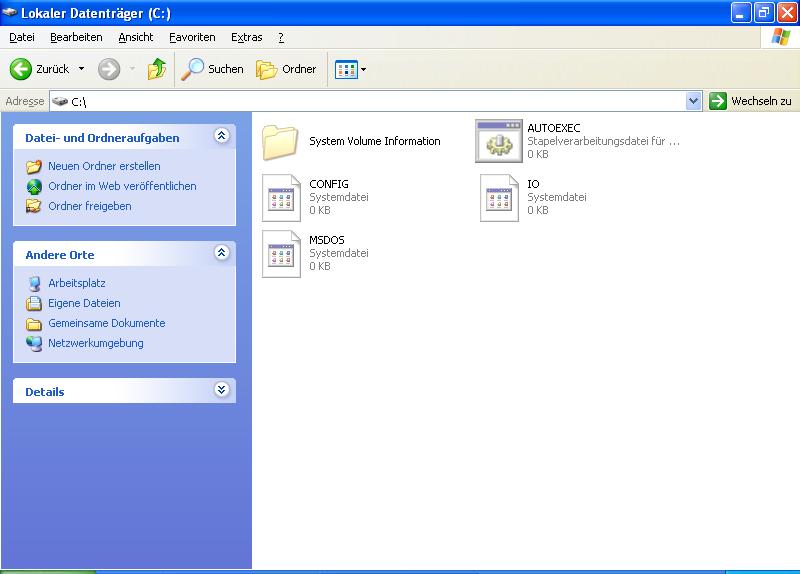Expand the address bar dropdown
The width and height of the screenshot is (800, 574).
(x=693, y=101)
